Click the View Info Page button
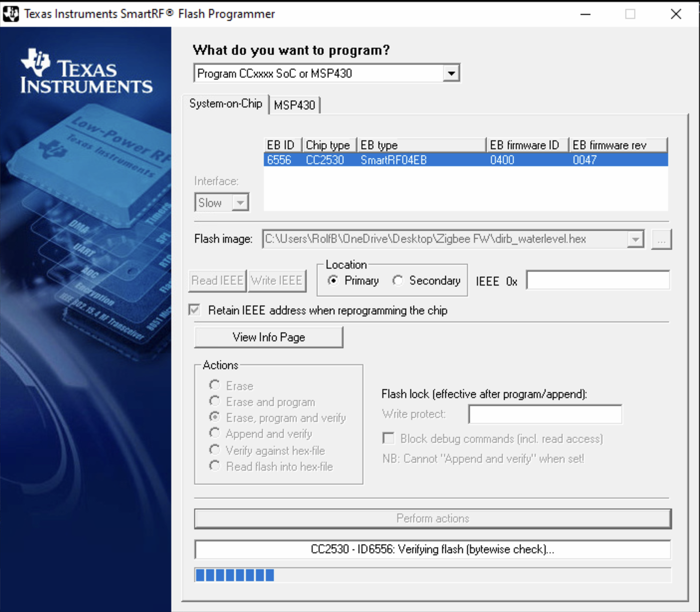This screenshot has width=700, height=612. (268, 337)
